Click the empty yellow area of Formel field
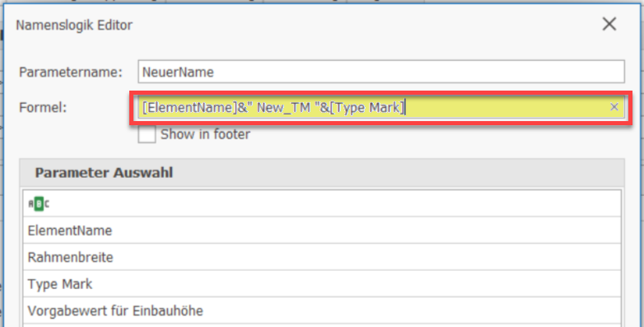644x327 pixels. pos(505,108)
